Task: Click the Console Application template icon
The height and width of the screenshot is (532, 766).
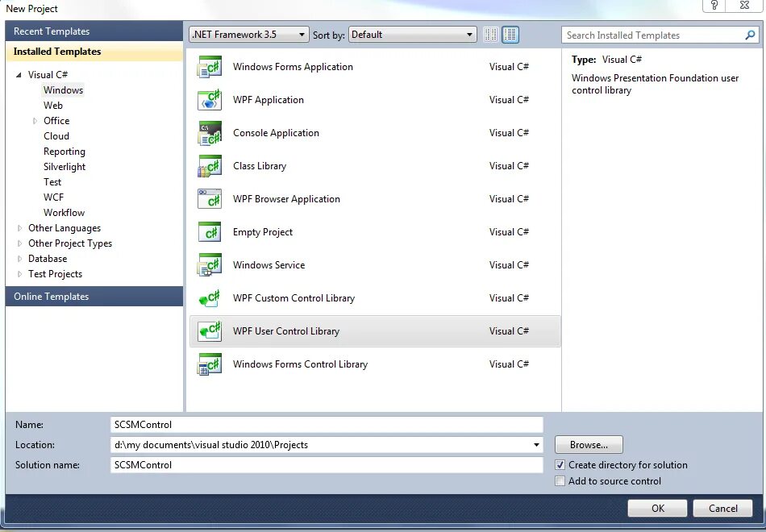Action: [210, 133]
